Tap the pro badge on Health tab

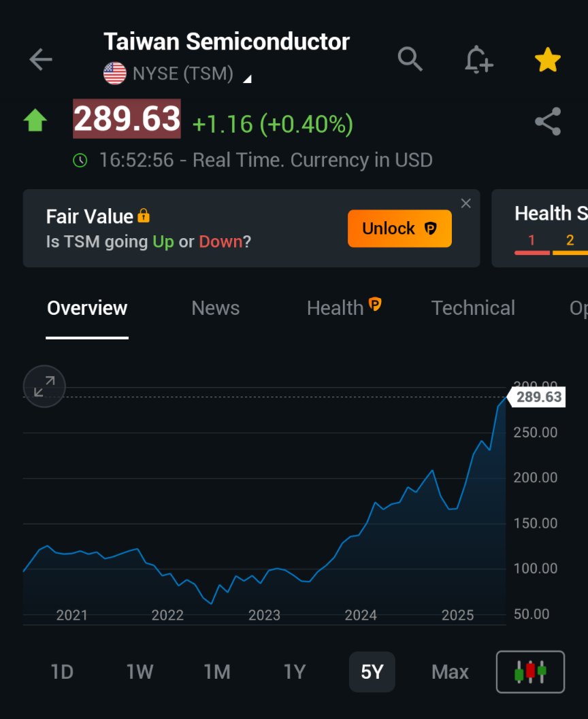point(375,303)
